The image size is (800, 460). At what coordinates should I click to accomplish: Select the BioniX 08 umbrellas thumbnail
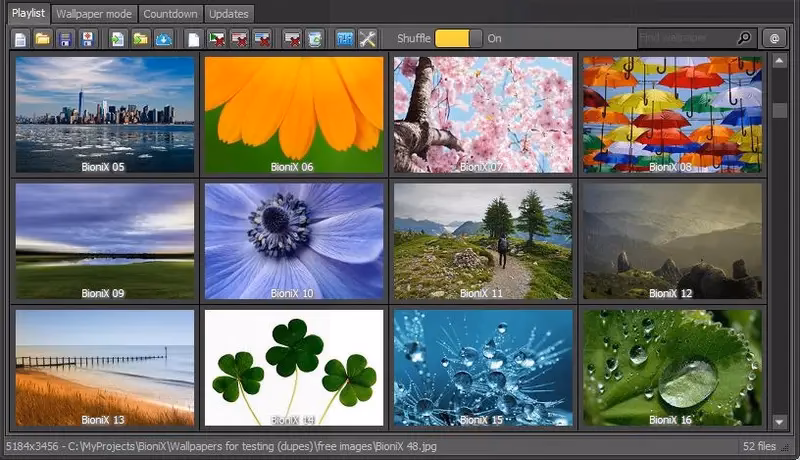point(672,114)
